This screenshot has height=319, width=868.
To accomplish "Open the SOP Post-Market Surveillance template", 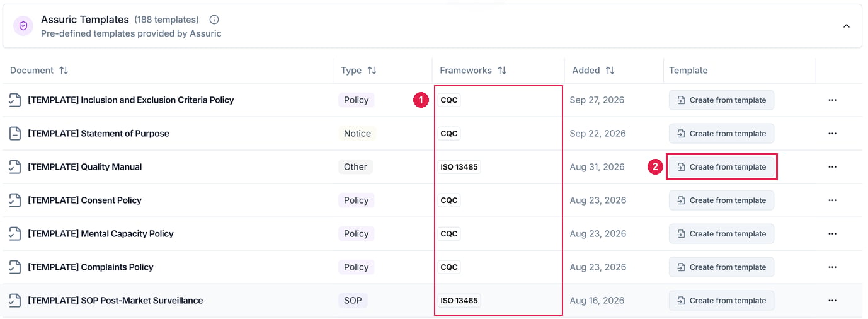I will click(x=115, y=301).
